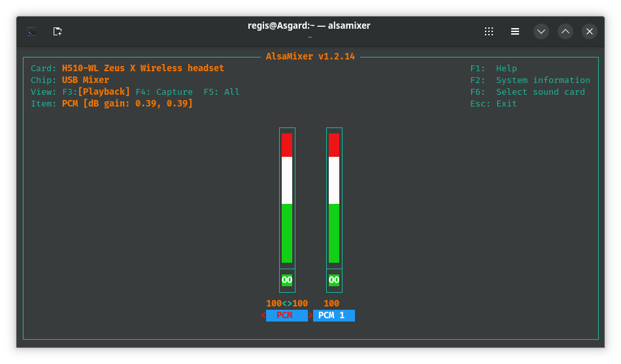Click F1 Help entry
The image size is (621, 364).
pos(494,69)
